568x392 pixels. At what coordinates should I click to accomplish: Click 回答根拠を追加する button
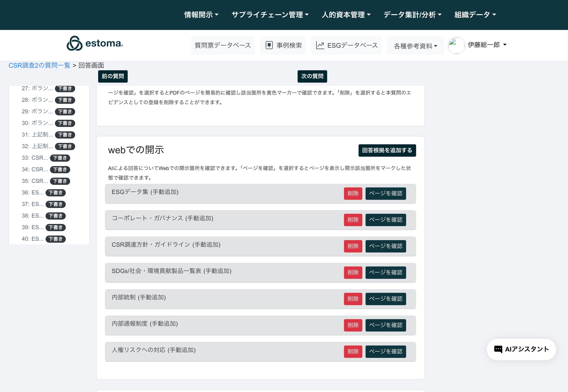pos(387,150)
